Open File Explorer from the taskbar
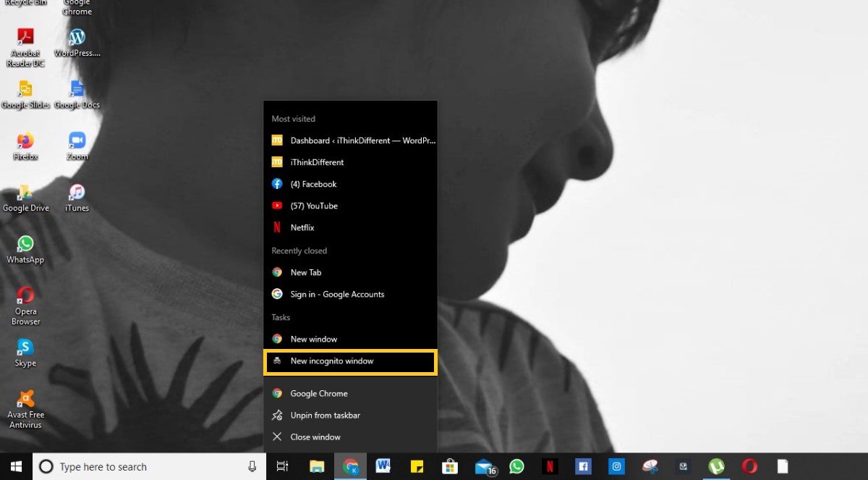Screen dimensions: 868x480 click(x=317, y=467)
